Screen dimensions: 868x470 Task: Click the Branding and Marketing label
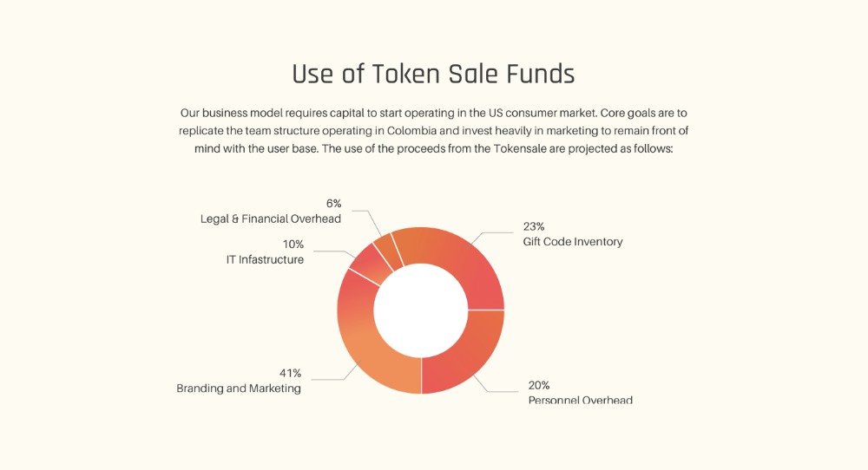(x=239, y=388)
